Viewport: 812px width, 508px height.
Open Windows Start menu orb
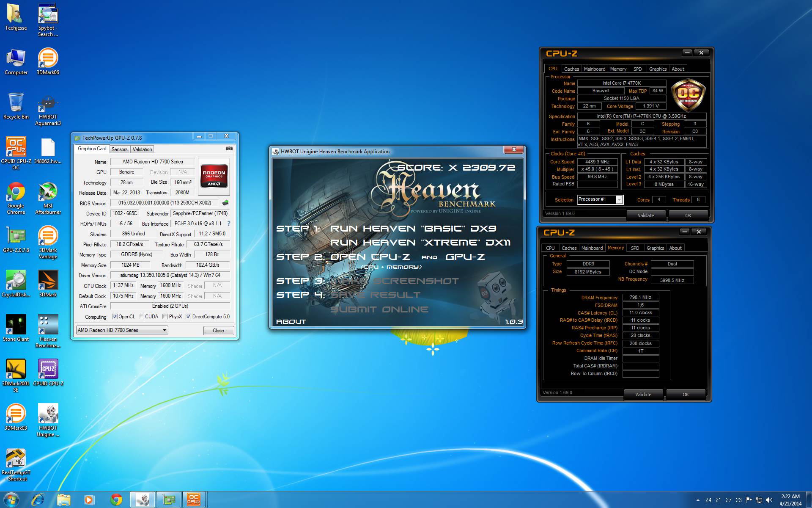11,500
